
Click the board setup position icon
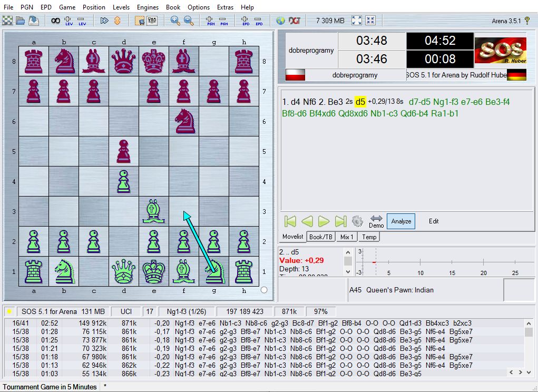click(x=140, y=21)
